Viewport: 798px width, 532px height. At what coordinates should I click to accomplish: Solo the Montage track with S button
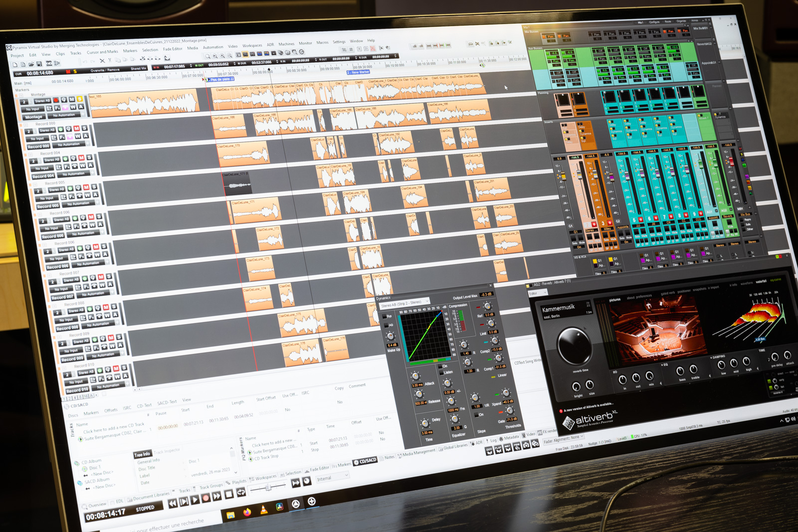(80, 99)
